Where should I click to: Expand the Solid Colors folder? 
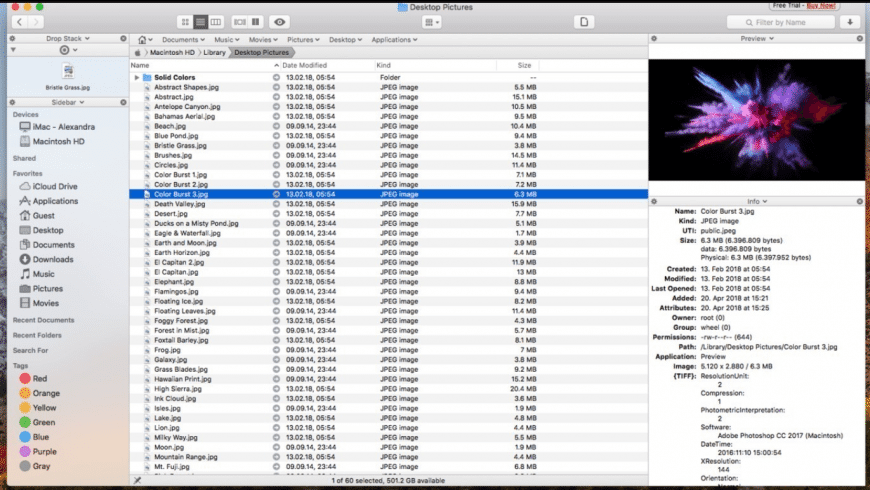(136, 77)
